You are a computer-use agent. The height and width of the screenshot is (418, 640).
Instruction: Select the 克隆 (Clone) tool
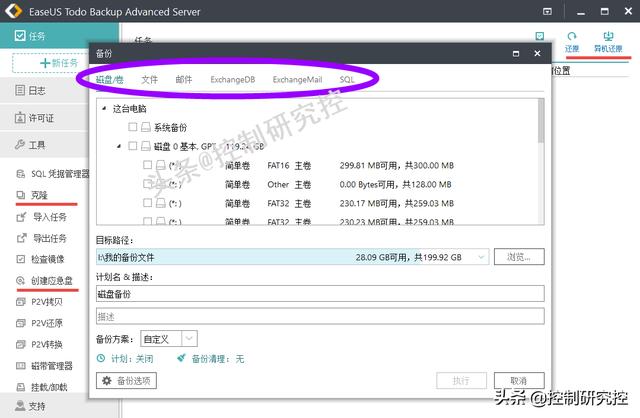[x=32, y=195]
